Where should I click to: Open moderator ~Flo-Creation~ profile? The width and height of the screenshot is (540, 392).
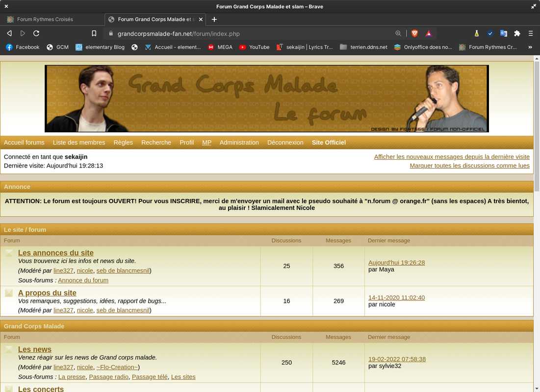coord(117,367)
